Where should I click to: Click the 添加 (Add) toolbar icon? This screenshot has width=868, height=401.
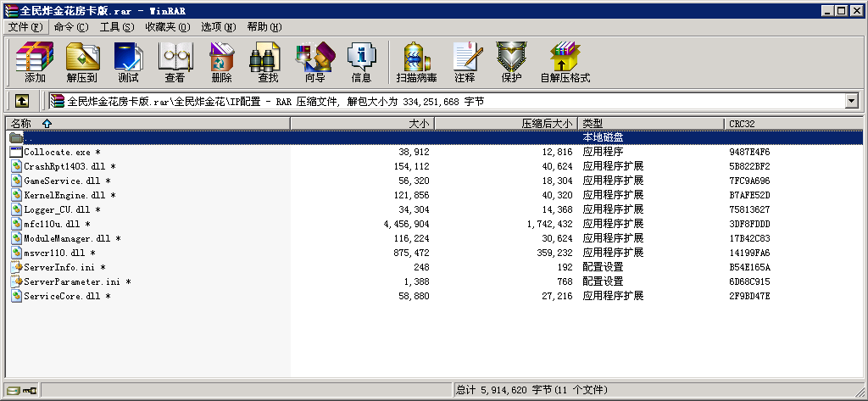(x=35, y=62)
